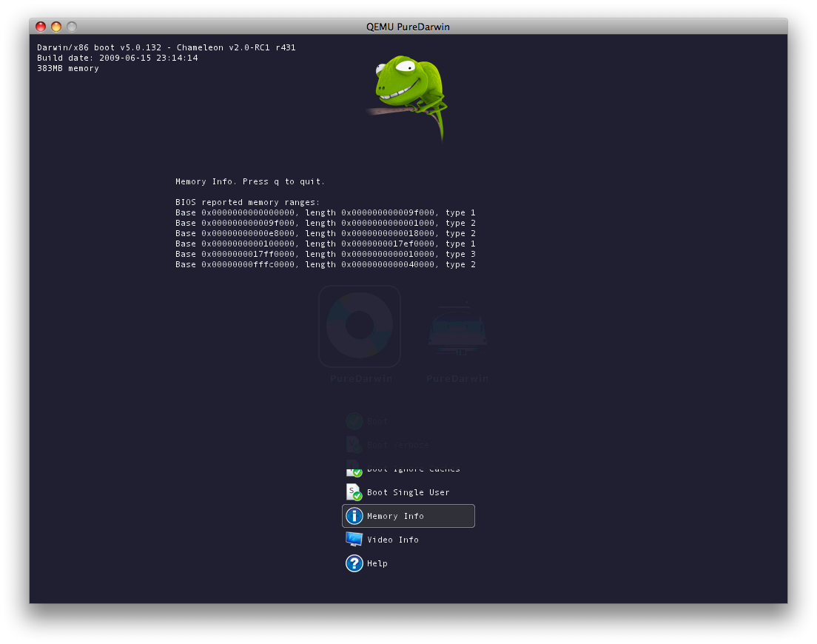The height and width of the screenshot is (644, 817).
Task: Click memory range row with base 0x00000000000e8000
Action: point(325,233)
